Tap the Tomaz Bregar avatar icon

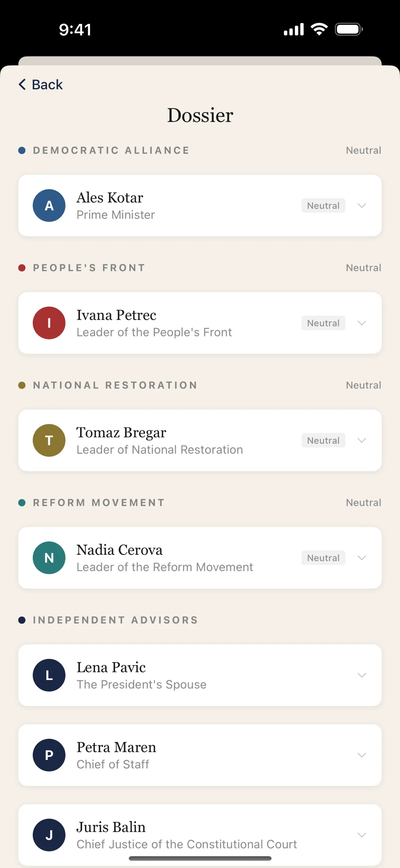[49, 440]
